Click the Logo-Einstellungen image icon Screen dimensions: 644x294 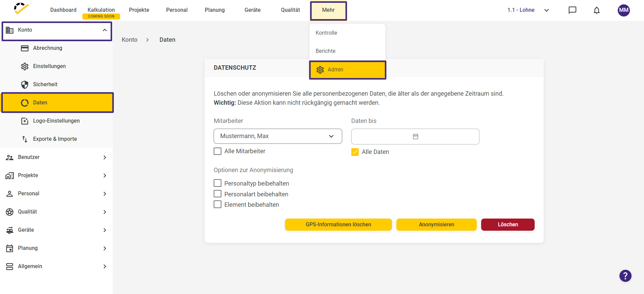point(25,121)
